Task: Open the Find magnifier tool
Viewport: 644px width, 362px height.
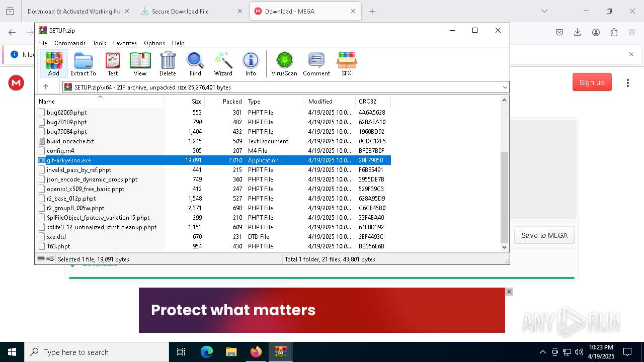Action: point(195,64)
